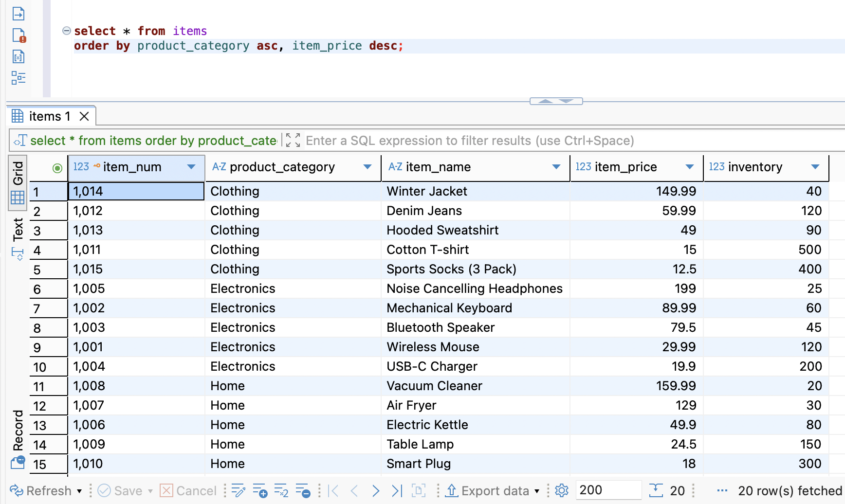This screenshot has height=504, width=845.
Task: Go to the last row
Action: [x=397, y=491]
